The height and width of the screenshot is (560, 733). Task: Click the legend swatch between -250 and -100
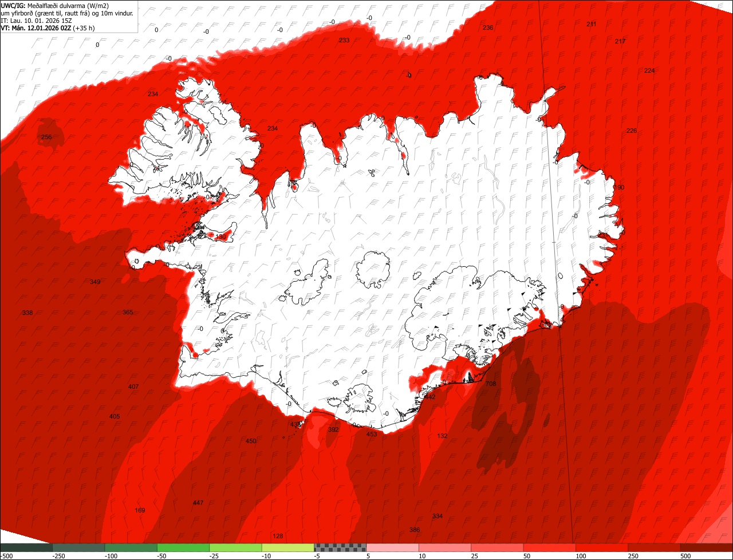point(79,547)
